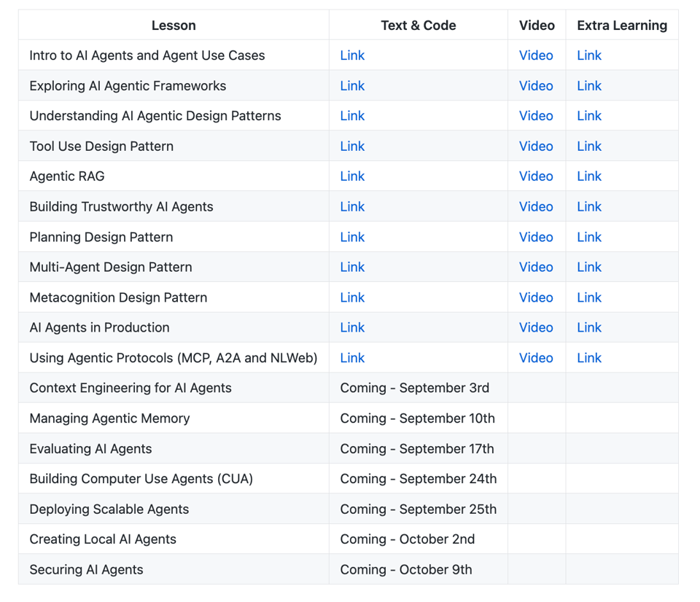
Task: Select the Context Engineering for AI Agents row
Action: coord(131,388)
